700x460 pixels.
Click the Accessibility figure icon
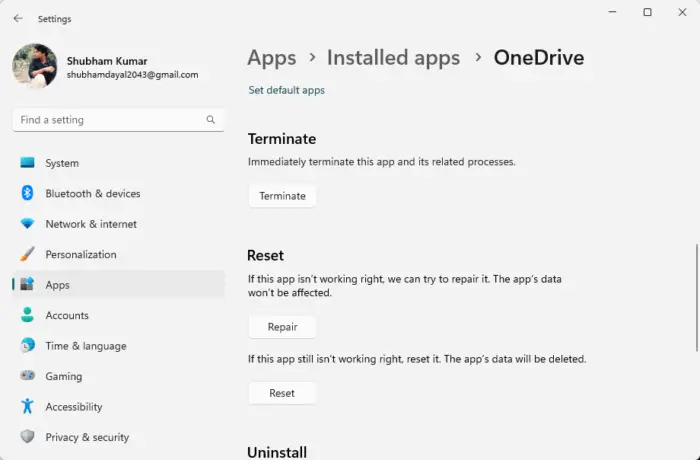pos(27,406)
